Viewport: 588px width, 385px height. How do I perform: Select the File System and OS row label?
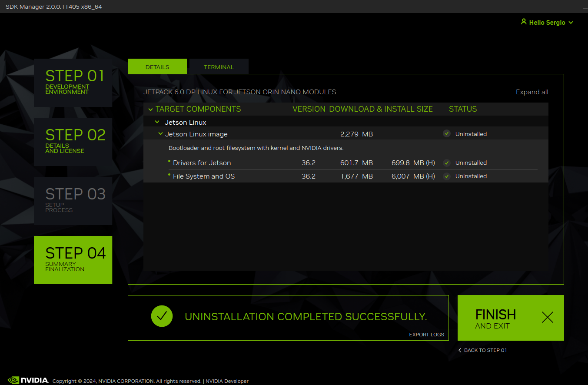[x=204, y=176]
